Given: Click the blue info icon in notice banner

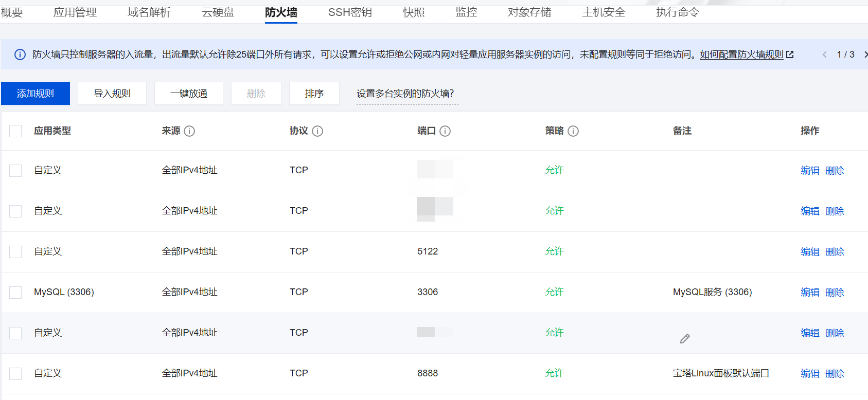Looking at the screenshot, I should coord(20,54).
